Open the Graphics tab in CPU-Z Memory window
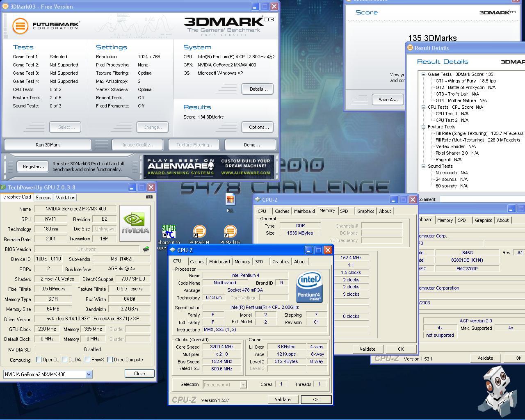 pos(365,211)
